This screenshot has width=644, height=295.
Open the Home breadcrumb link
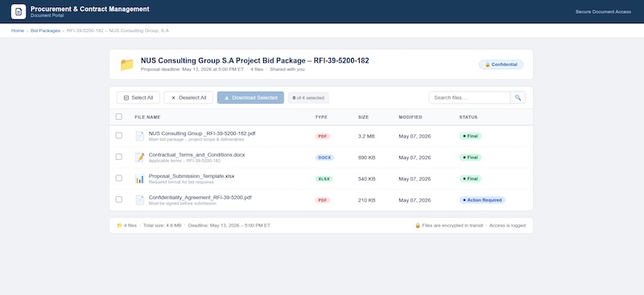pos(18,31)
